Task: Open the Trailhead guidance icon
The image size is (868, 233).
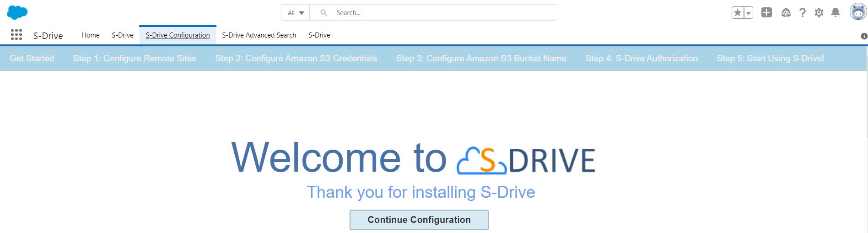Action: point(786,12)
